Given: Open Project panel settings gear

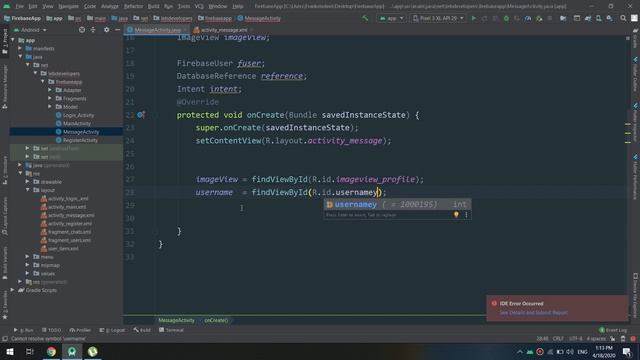Looking at the screenshot, I should click(106, 30).
